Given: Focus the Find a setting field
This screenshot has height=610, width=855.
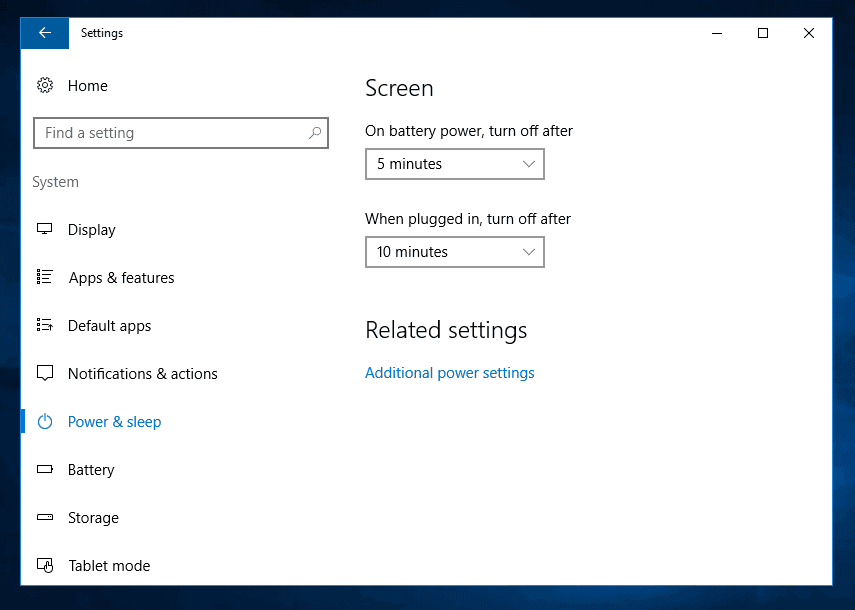Looking at the screenshot, I should [x=180, y=133].
